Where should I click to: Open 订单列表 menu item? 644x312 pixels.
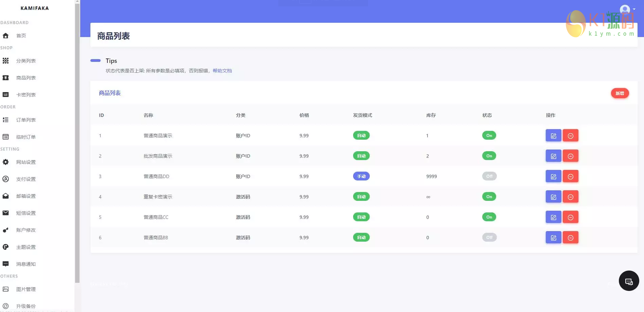pos(26,120)
